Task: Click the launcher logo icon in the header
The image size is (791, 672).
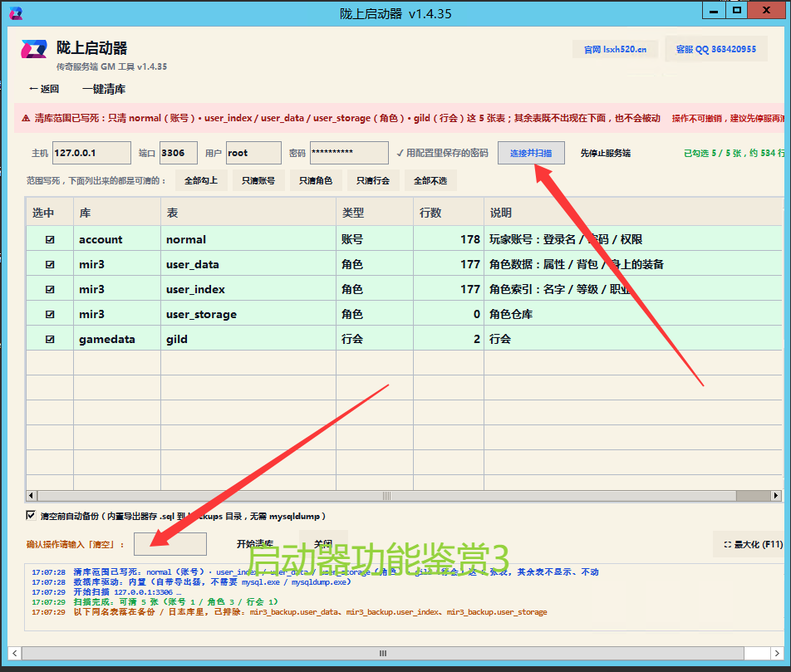Action: coord(34,49)
